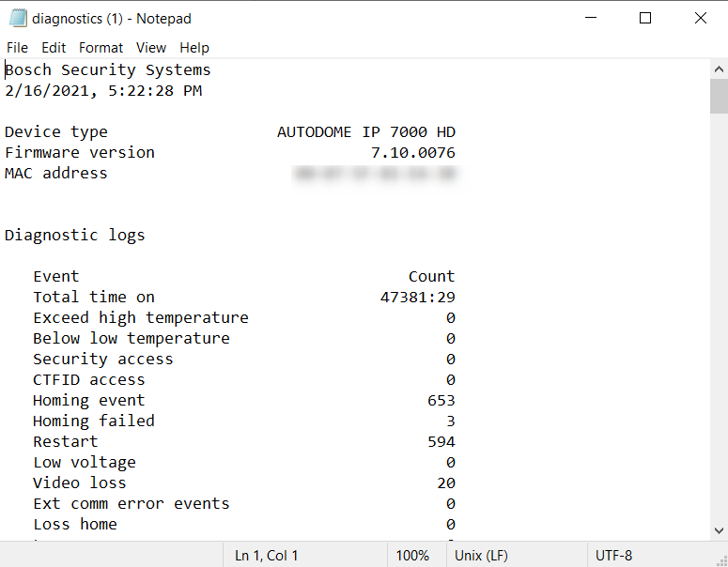Click the '100%' zoom status bar entry
This screenshot has height=567, width=728.
click(x=412, y=556)
